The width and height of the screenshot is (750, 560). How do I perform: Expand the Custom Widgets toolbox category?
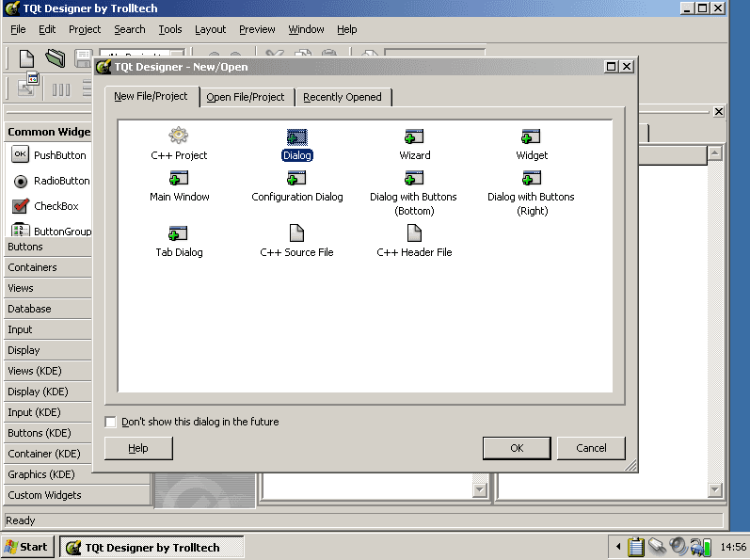click(76, 495)
